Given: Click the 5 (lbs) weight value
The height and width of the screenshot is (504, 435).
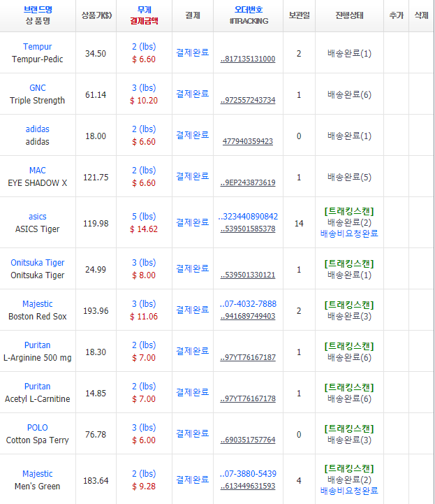Looking at the screenshot, I should 144,216.
